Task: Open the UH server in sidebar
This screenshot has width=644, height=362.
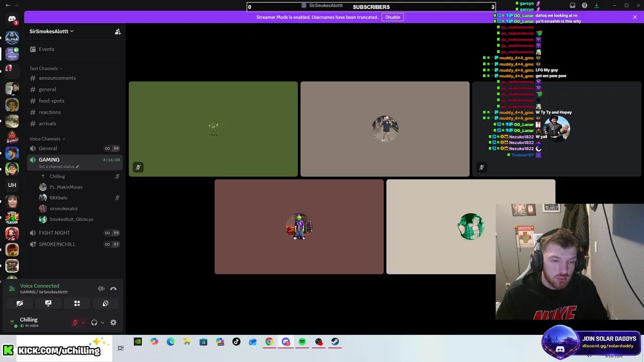Action: 12,185
